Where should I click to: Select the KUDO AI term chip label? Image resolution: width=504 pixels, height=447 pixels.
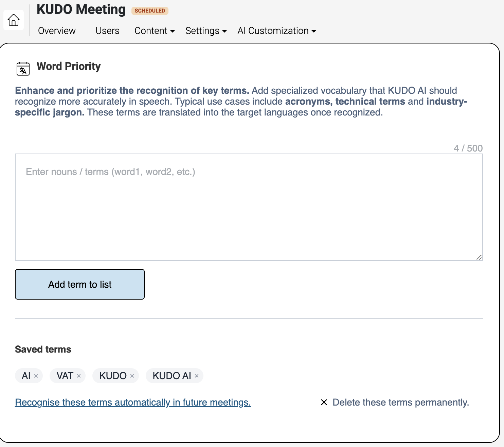click(x=172, y=376)
